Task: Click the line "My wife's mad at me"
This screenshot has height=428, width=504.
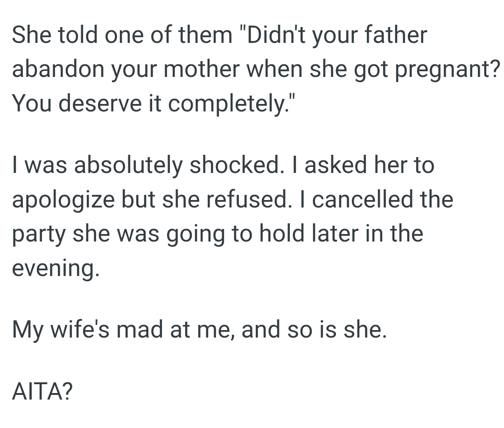Action: [124, 330]
